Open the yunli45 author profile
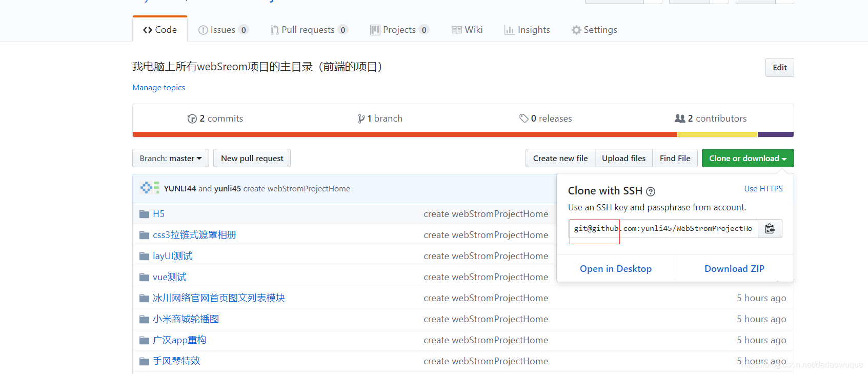This screenshot has width=868, height=374. click(227, 188)
